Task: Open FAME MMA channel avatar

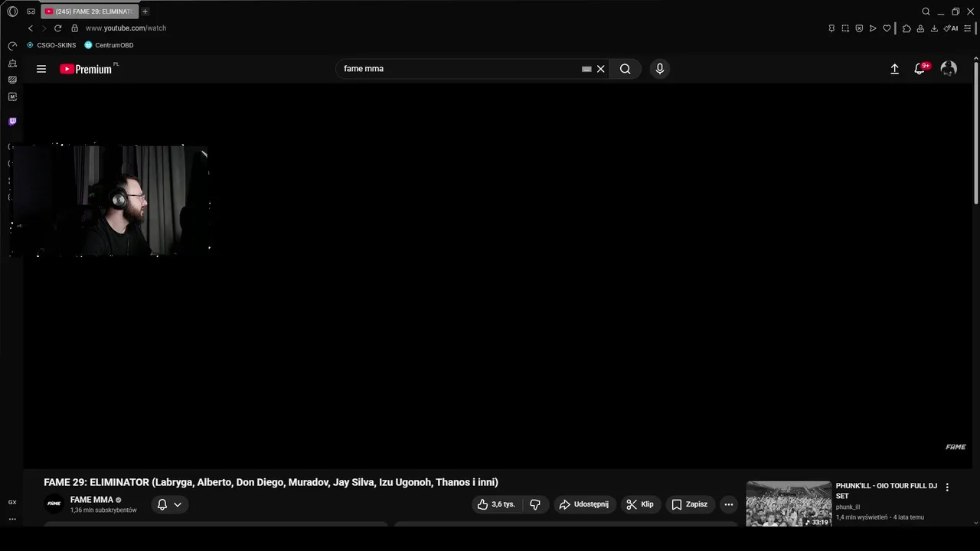Action: [x=54, y=504]
